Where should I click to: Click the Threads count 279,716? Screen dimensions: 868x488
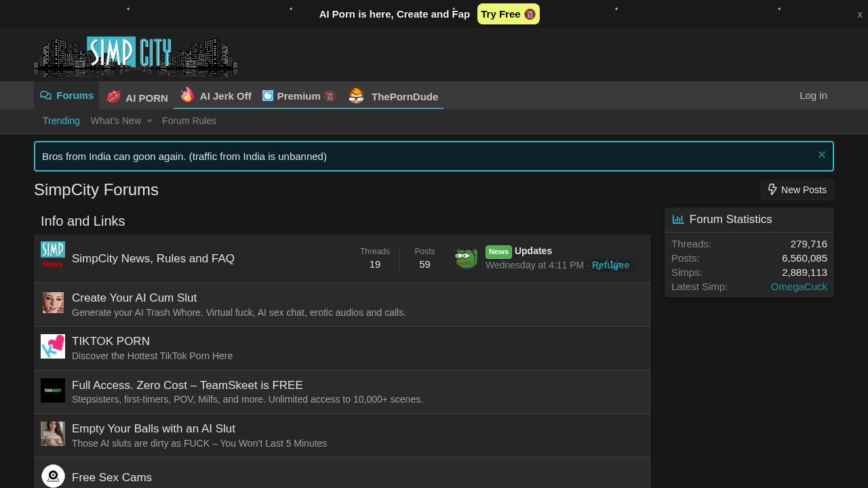click(x=808, y=243)
